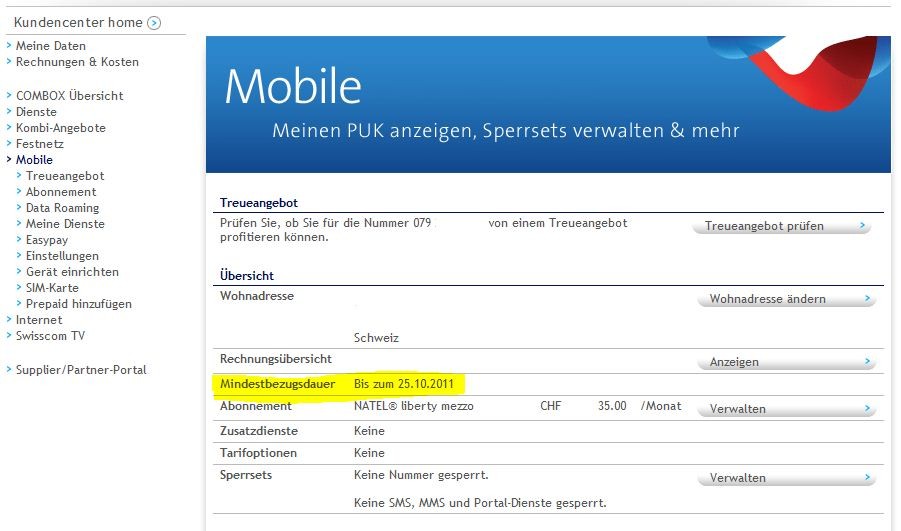
Task: Choose Prepaid hinzufügen option
Action: tap(78, 304)
